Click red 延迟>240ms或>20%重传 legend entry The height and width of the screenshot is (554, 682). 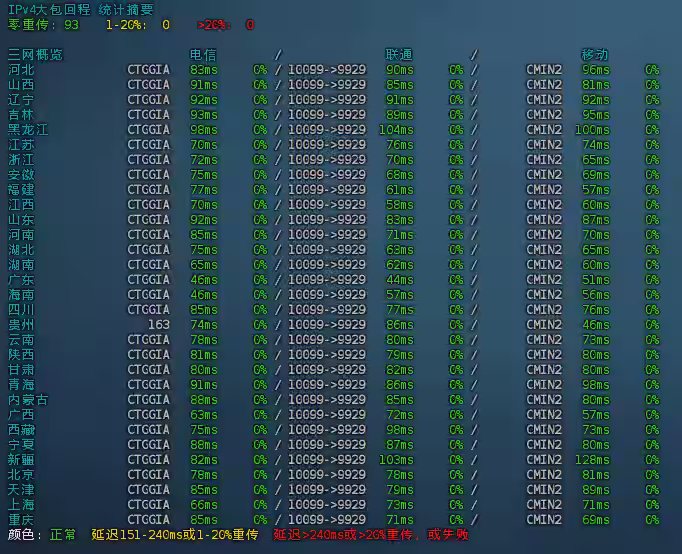tap(371, 534)
